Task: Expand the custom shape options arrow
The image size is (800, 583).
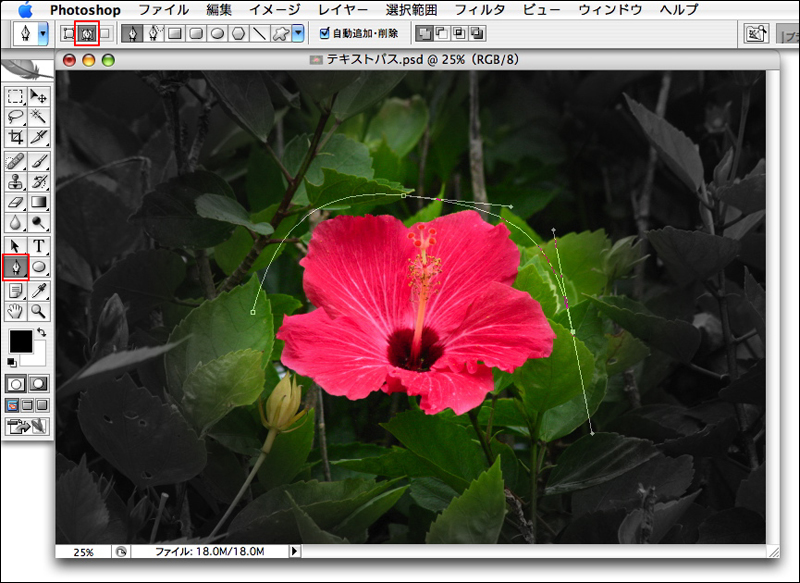Action: pos(298,33)
